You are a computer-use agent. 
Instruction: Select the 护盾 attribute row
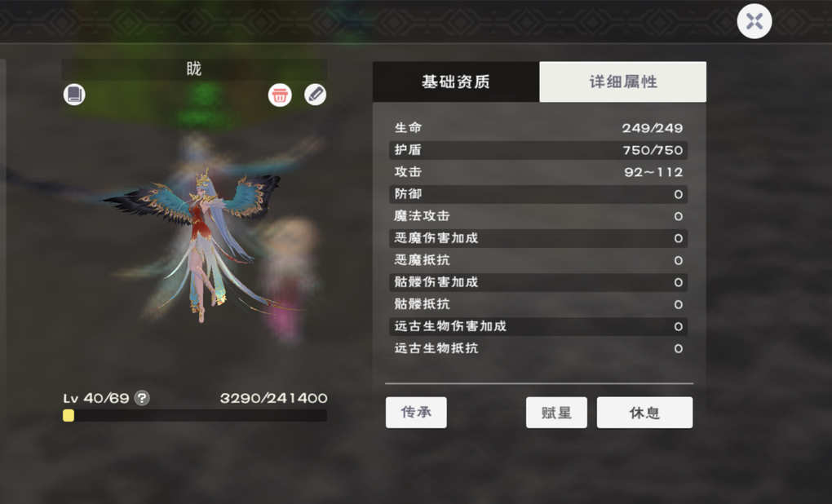[x=538, y=150]
